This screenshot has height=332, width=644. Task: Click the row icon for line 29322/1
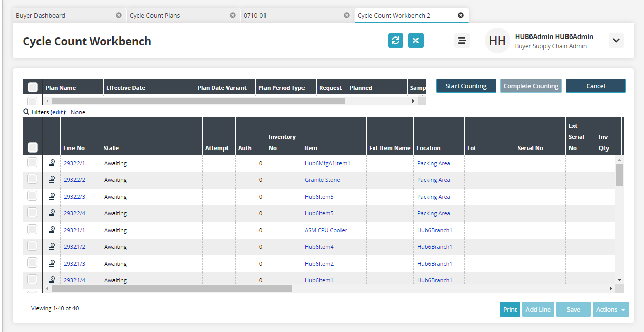click(52, 163)
